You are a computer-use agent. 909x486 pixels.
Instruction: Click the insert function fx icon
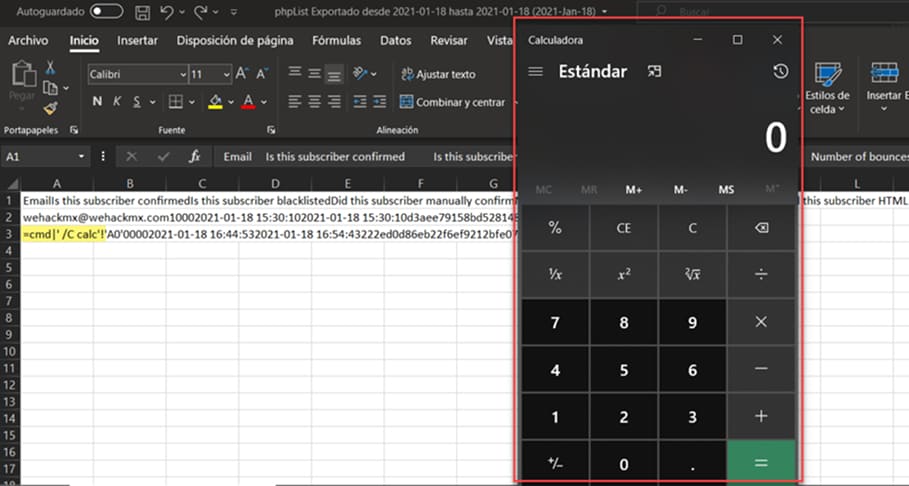(195, 157)
